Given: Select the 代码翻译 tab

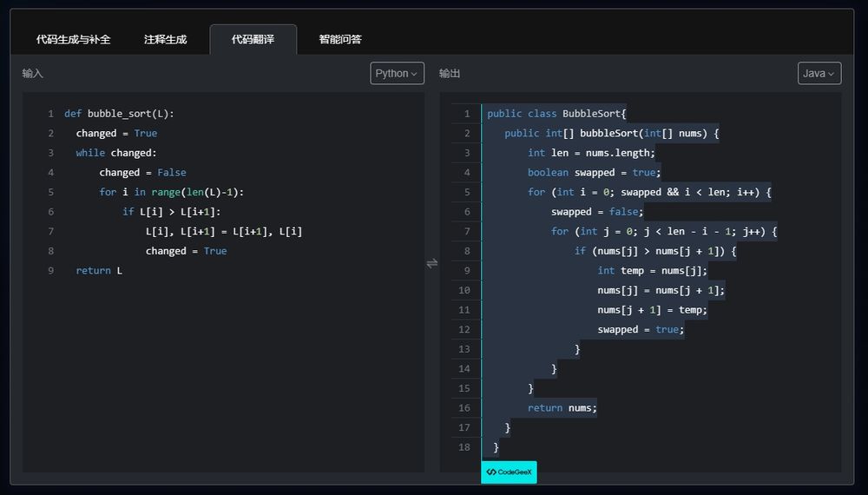Looking at the screenshot, I should [x=253, y=39].
